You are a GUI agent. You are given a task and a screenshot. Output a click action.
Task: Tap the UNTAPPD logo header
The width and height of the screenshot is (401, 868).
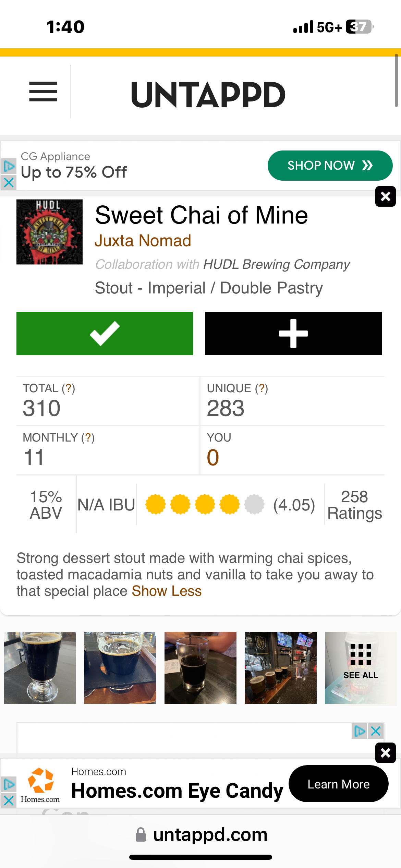coord(208,95)
